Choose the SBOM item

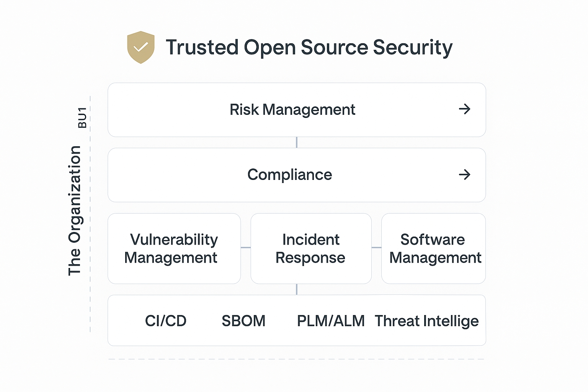tap(243, 321)
